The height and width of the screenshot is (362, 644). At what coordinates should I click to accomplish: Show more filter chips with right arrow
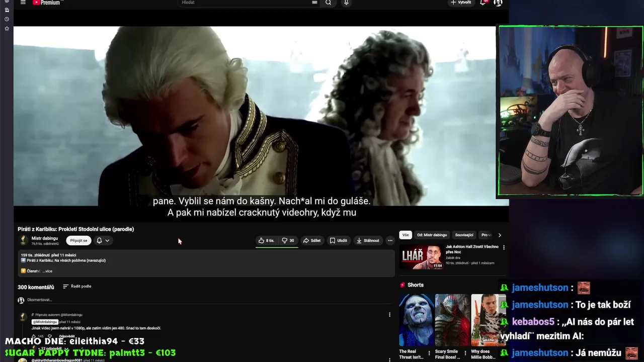[499, 235]
